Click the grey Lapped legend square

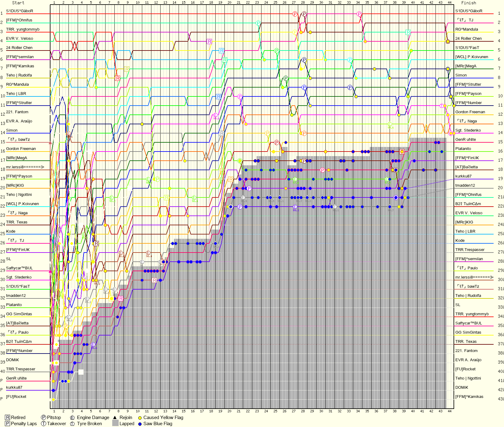115,423
